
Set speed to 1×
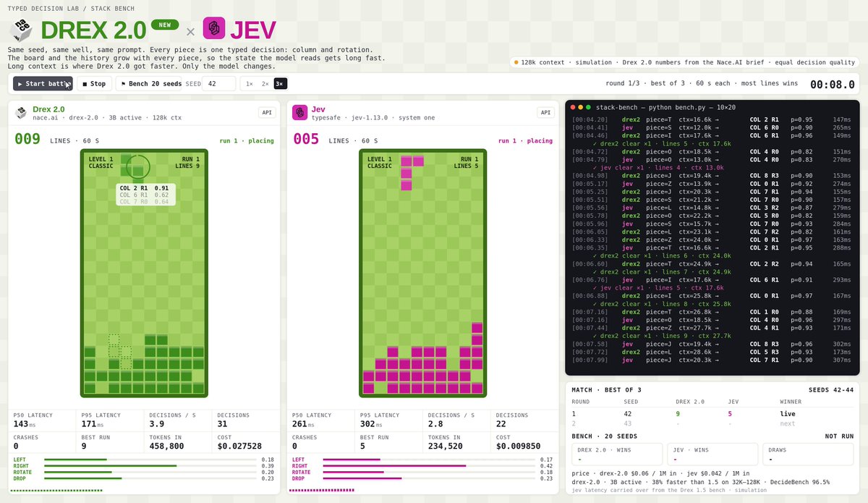click(x=250, y=84)
